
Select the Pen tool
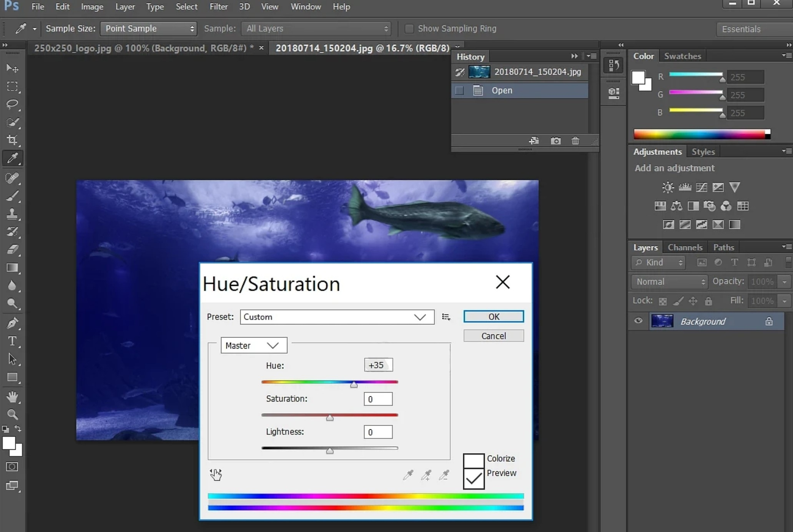point(12,323)
